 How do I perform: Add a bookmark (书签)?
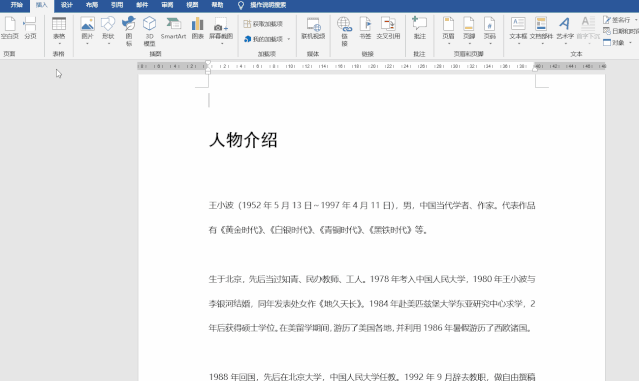click(365, 28)
